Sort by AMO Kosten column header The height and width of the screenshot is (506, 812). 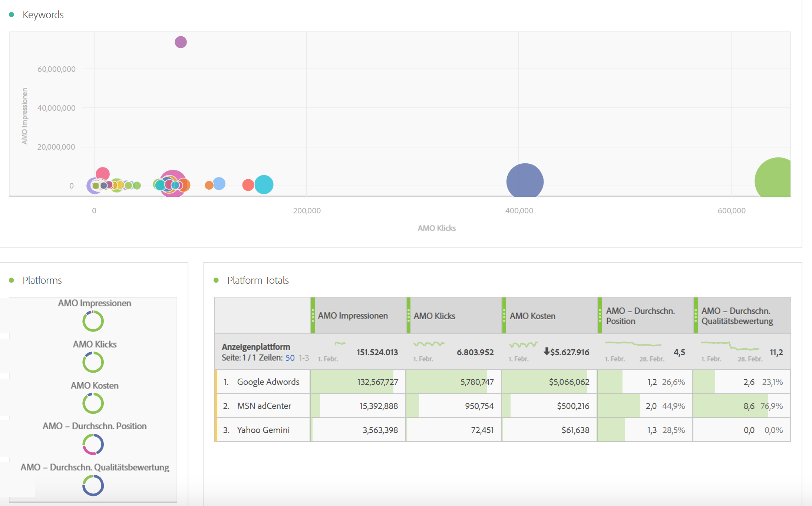coord(532,316)
